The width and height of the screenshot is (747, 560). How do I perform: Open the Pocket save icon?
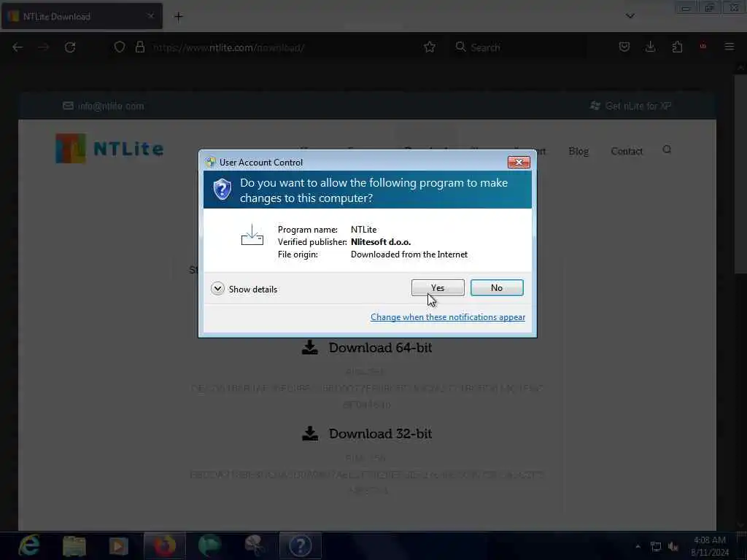coord(624,47)
